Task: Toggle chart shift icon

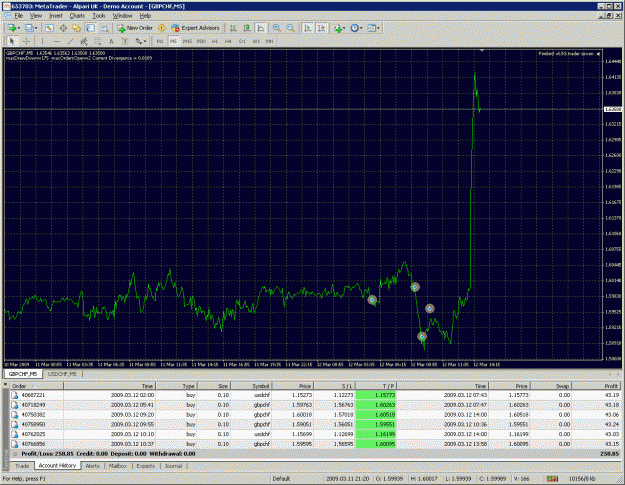Action: pyautogui.click(x=321, y=28)
